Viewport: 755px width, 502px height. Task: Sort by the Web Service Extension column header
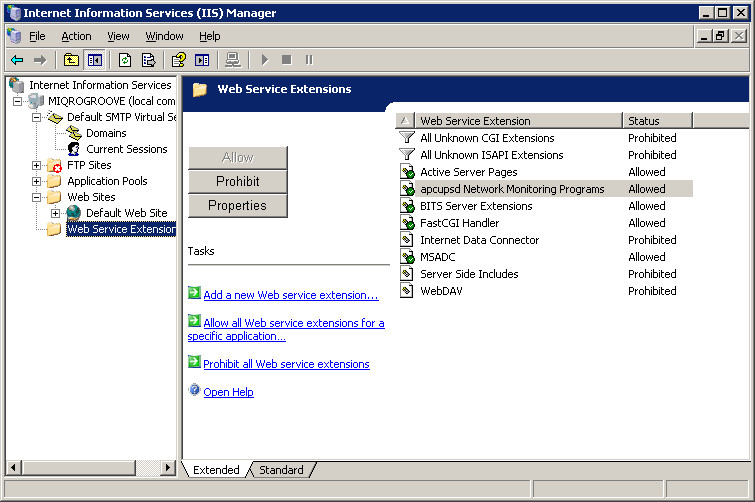pyautogui.click(x=518, y=121)
